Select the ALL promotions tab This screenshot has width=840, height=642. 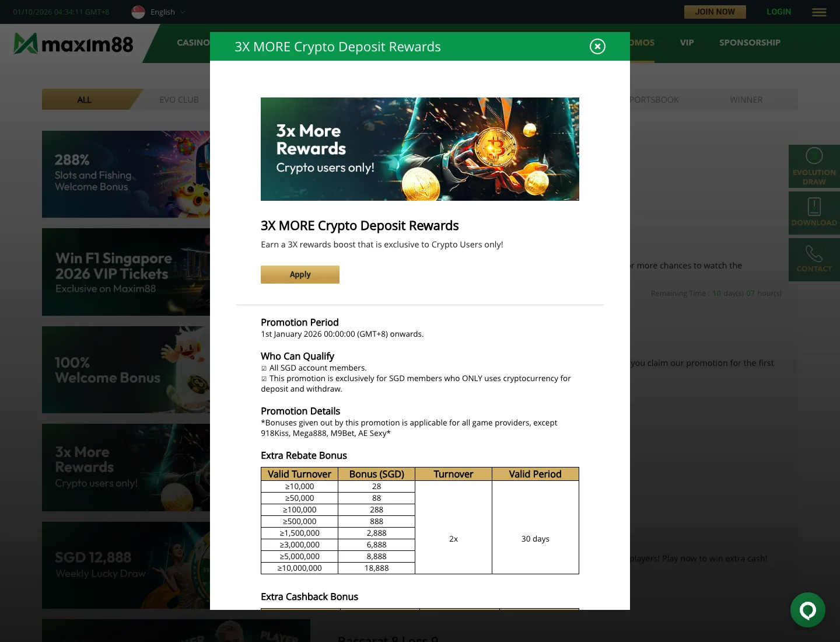[85, 100]
